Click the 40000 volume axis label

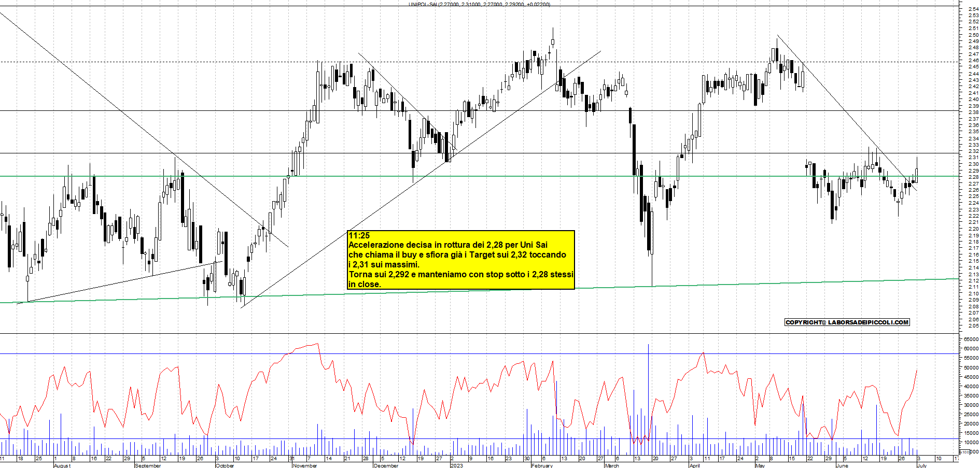pyautogui.click(x=971, y=386)
